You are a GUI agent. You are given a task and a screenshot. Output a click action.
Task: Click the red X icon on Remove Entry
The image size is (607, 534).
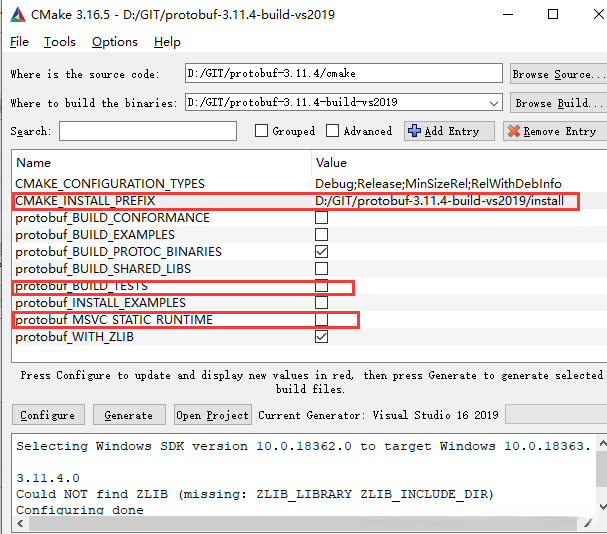click(514, 131)
